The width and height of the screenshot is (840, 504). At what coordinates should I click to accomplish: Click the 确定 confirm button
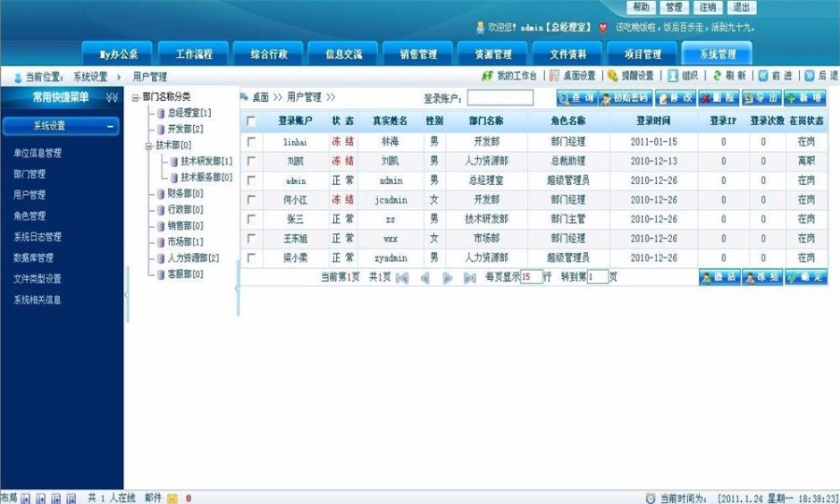click(x=805, y=277)
